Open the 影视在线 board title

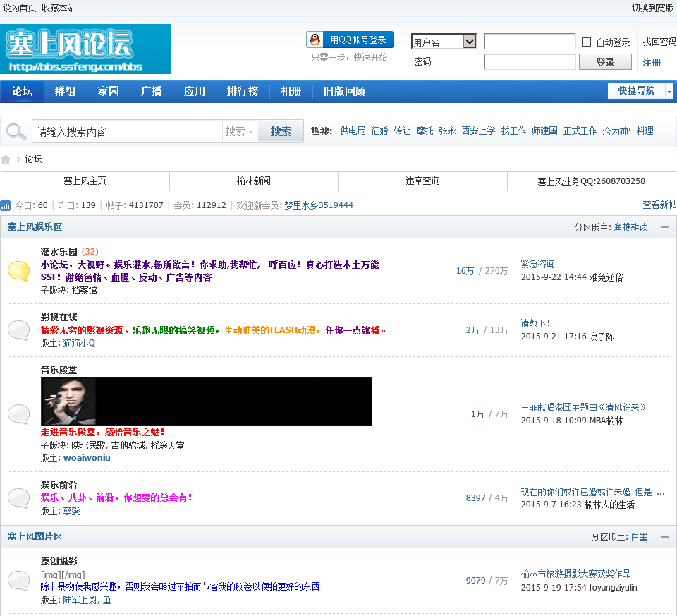(x=59, y=317)
